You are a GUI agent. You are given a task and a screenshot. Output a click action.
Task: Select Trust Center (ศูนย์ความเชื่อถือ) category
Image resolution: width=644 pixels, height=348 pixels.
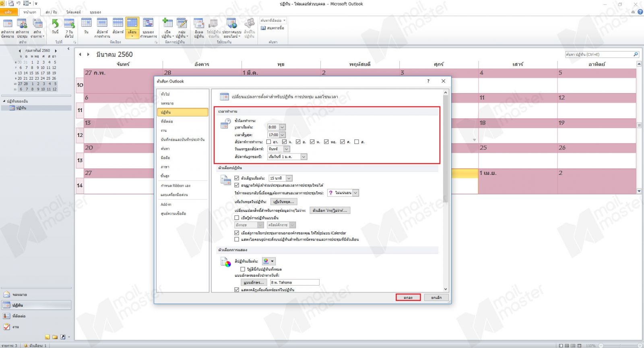point(183,214)
